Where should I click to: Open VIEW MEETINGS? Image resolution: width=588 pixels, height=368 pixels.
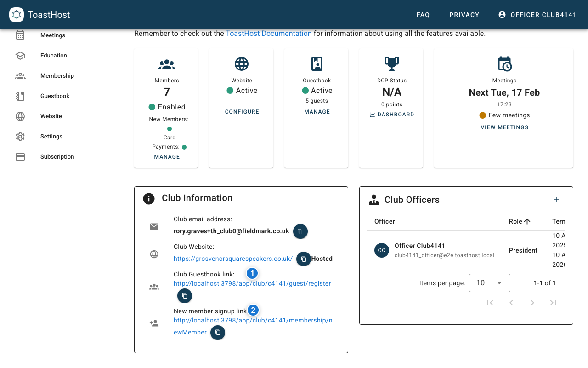point(504,127)
